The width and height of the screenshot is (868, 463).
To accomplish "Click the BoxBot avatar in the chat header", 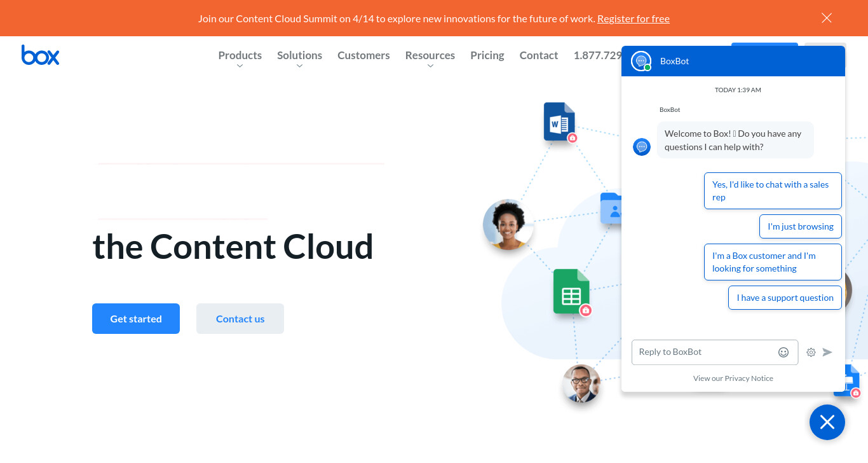I will tap(641, 61).
